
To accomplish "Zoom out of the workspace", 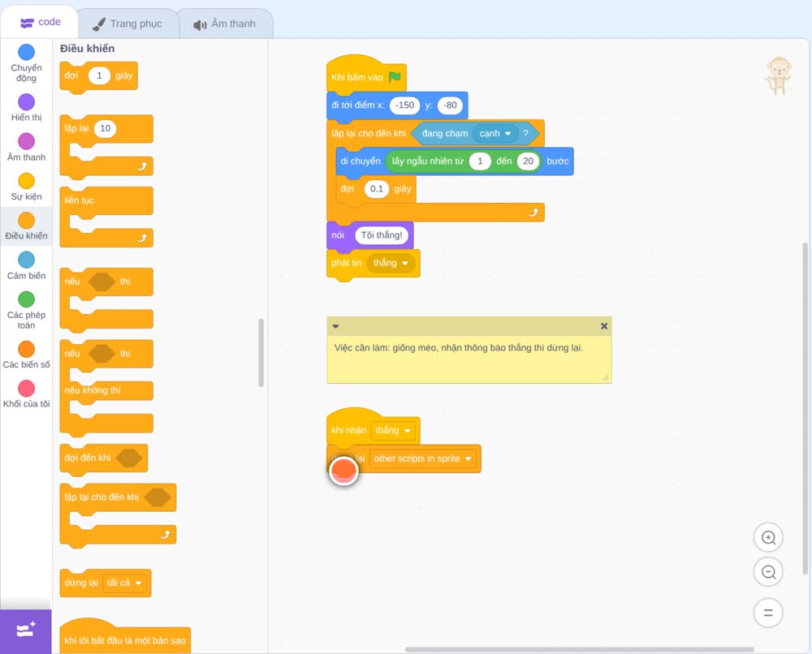I will tap(768, 572).
